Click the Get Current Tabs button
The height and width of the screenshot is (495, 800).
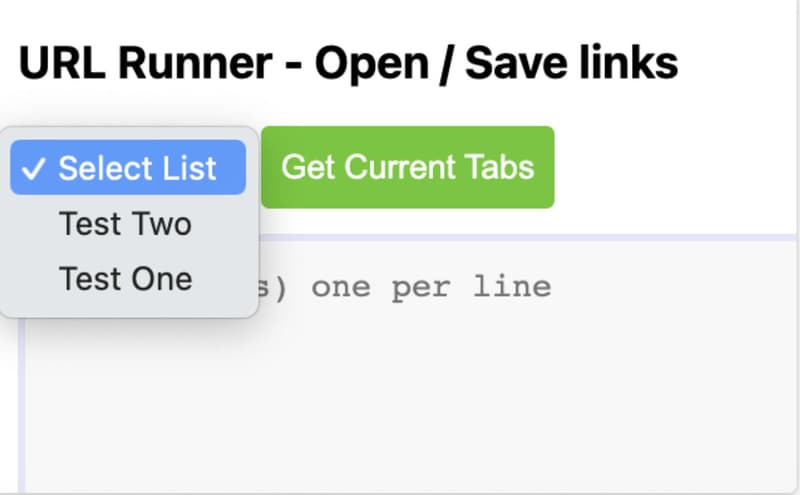tap(407, 167)
